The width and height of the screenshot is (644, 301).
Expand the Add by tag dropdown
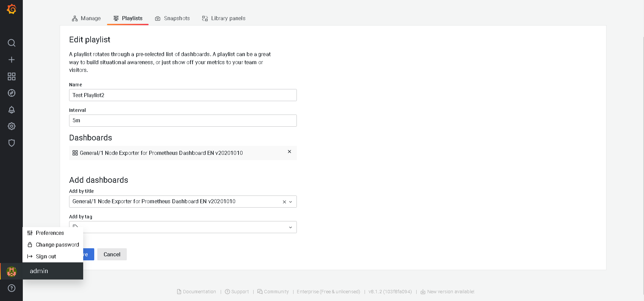(x=290, y=227)
